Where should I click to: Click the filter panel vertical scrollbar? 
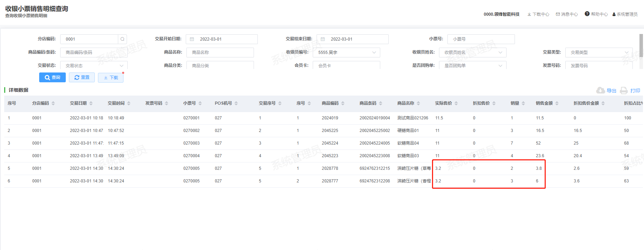(x=641, y=46)
